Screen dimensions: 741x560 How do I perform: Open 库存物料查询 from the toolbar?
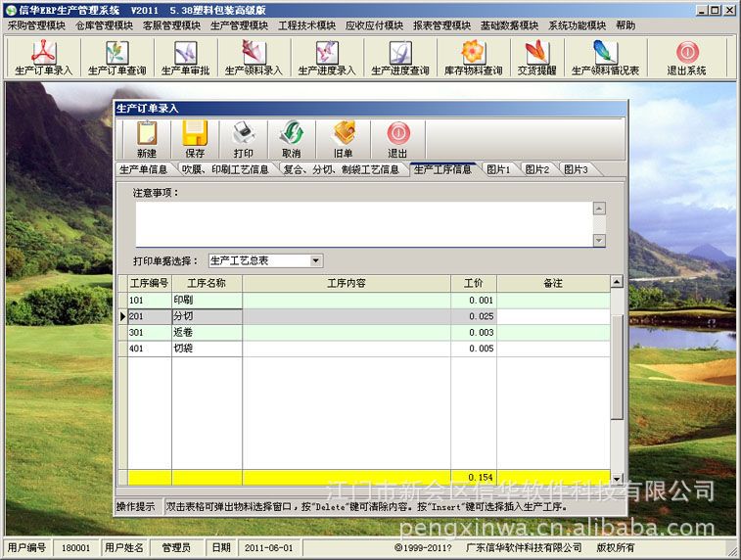[473, 58]
